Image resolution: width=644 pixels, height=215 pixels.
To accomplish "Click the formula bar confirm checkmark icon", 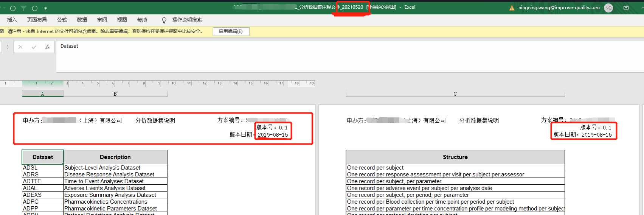I will 34,47.
